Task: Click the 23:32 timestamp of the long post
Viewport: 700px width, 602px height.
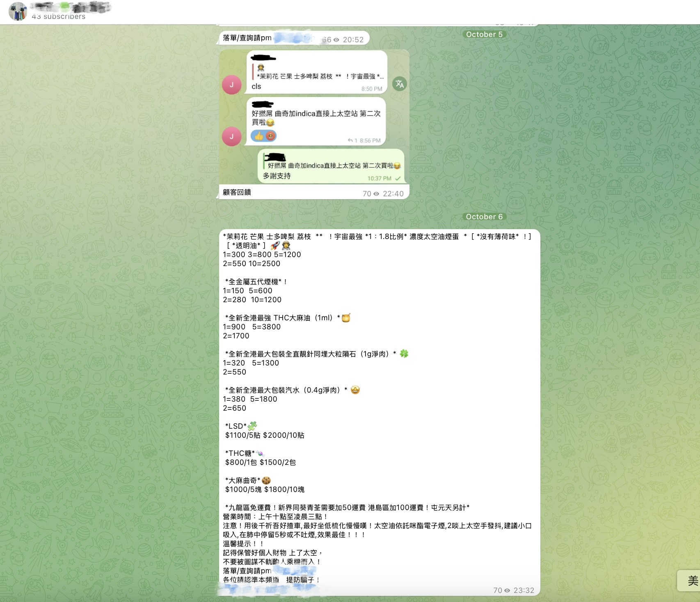Action: [x=524, y=591]
